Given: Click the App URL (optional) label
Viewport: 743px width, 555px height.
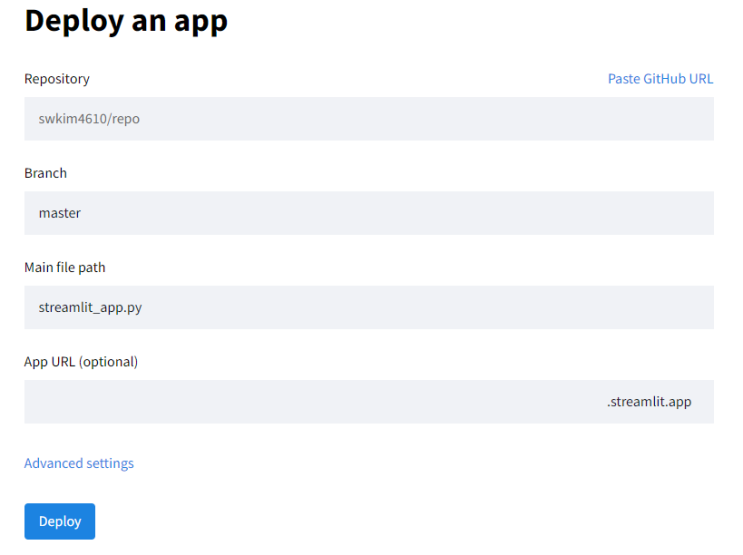Looking at the screenshot, I should pos(81,362).
